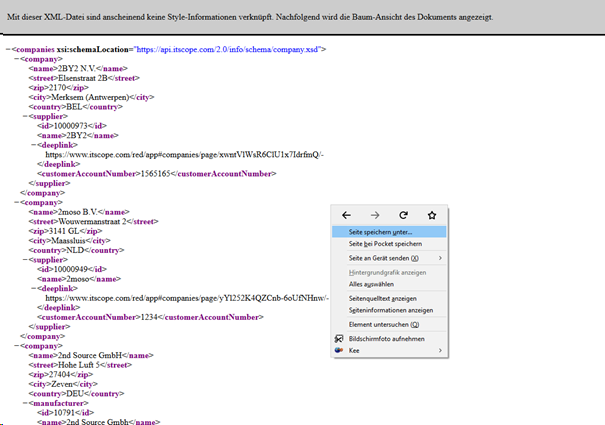Choose 'Bildschirmfoto aufnehmen'

tap(389, 339)
